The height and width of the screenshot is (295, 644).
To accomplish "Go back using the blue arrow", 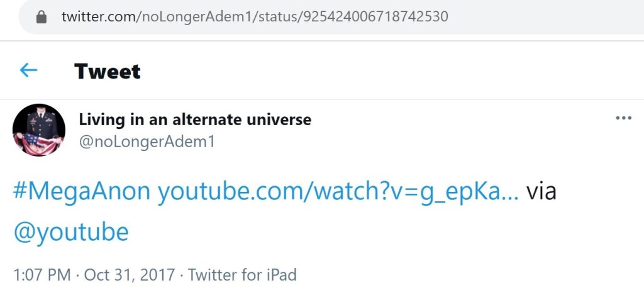I will tap(29, 70).
